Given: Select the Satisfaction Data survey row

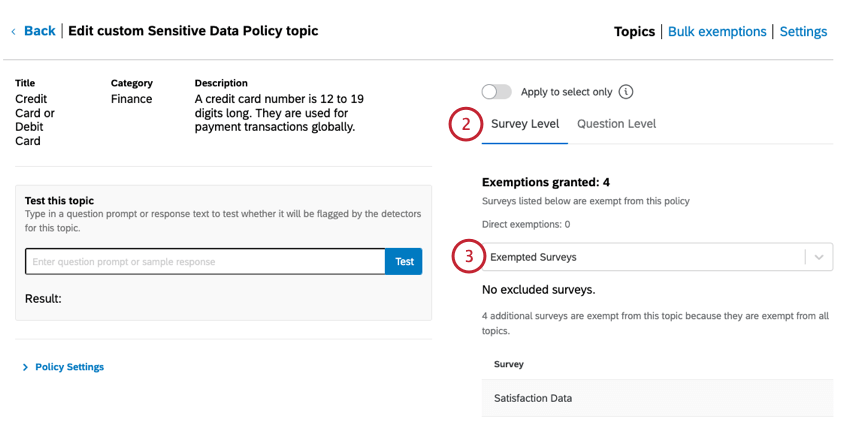Looking at the screenshot, I should point(533,398).
